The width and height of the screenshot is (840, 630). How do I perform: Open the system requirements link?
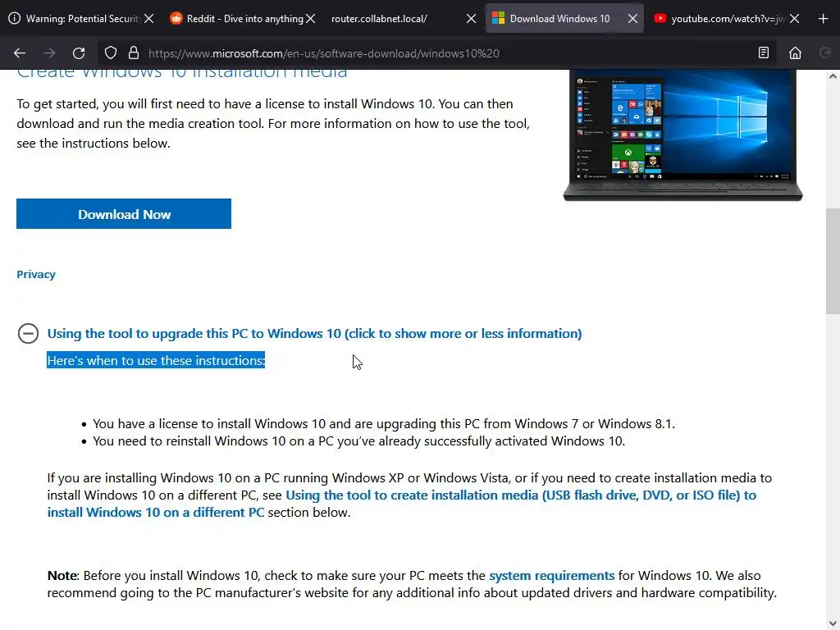coord(552,575)
